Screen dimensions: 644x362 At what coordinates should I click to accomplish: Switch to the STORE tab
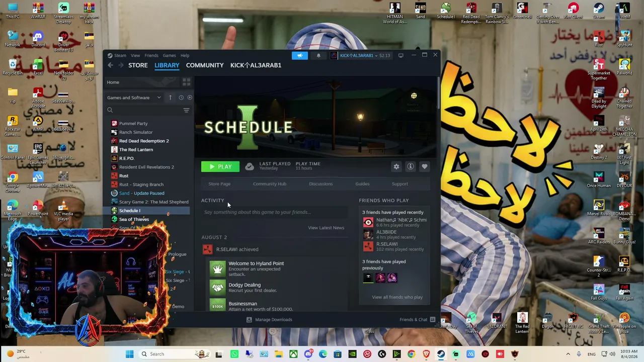[138, 65]
